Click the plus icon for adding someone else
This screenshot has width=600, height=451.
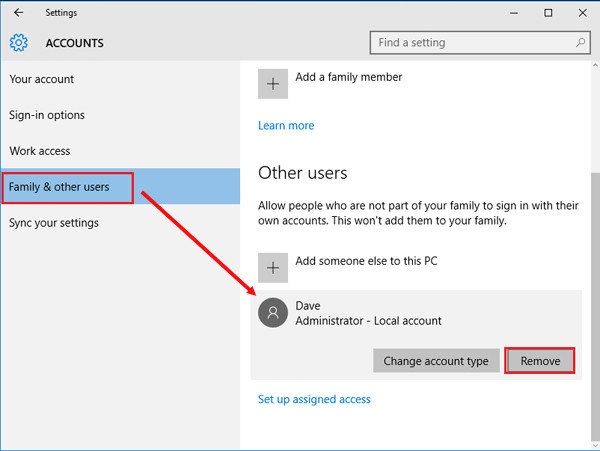[273, 267]
